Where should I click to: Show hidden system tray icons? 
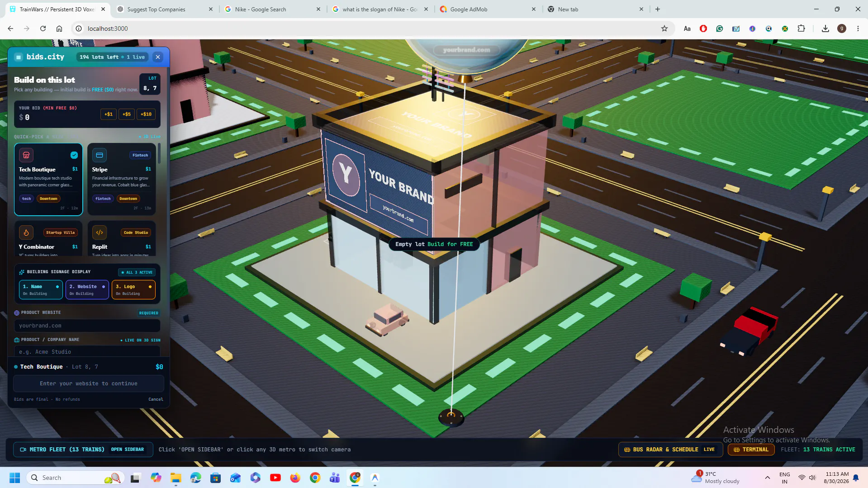click(767, 478)
